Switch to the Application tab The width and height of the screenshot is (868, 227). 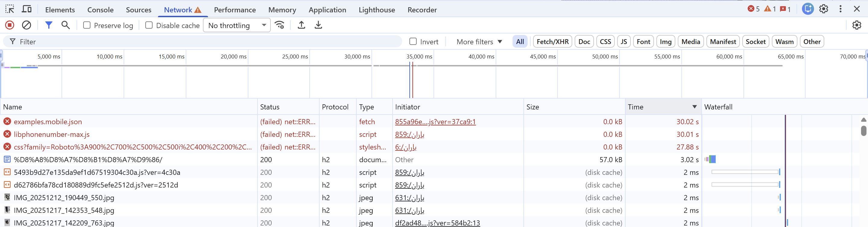(x=327, y=10)
